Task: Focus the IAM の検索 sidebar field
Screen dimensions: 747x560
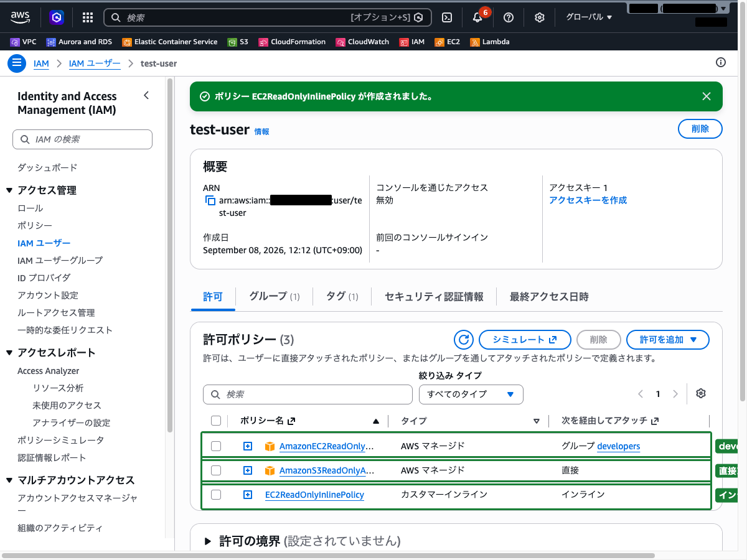Action: click(x=82, y=139)
